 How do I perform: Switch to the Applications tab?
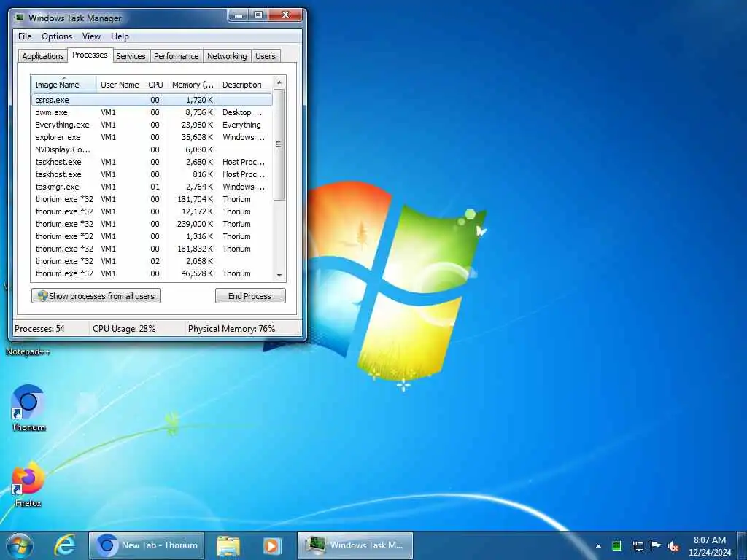pyautogui.click(x=43, y=56)
